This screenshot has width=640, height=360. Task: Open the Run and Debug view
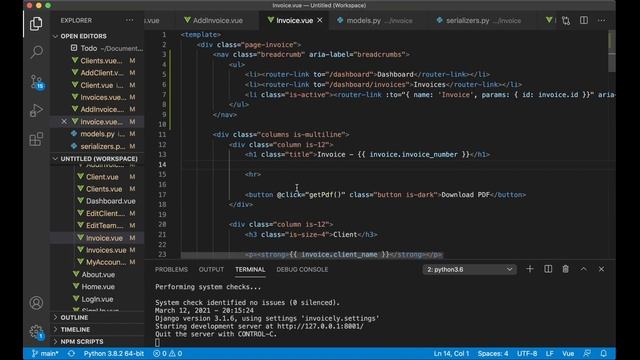click(36, 110)
